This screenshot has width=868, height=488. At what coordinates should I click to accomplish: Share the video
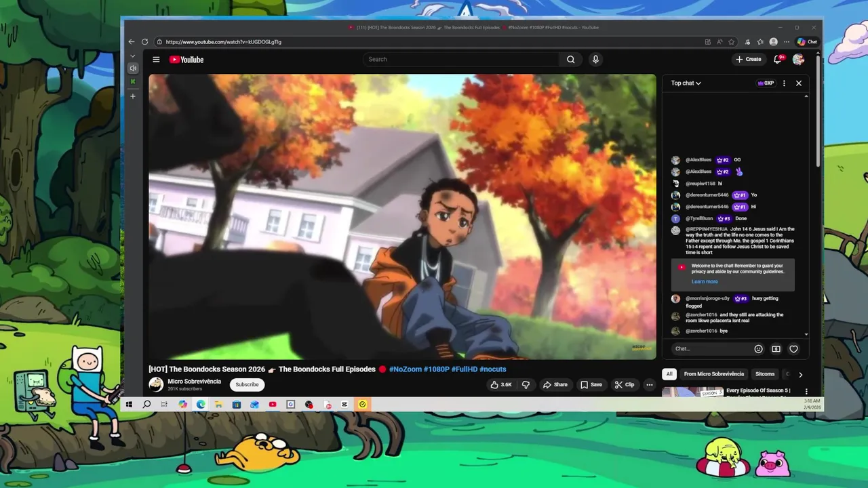pos(555,384)
